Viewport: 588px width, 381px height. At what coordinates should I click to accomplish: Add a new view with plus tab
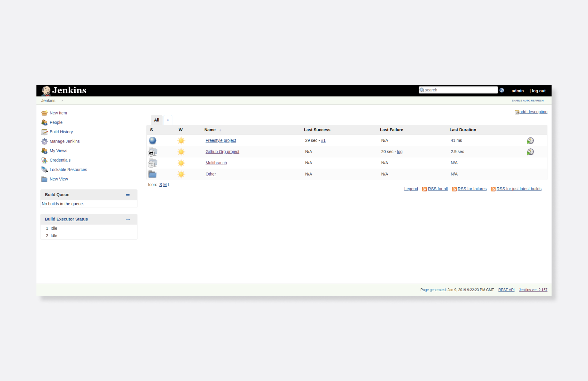(x=168, y=120)
